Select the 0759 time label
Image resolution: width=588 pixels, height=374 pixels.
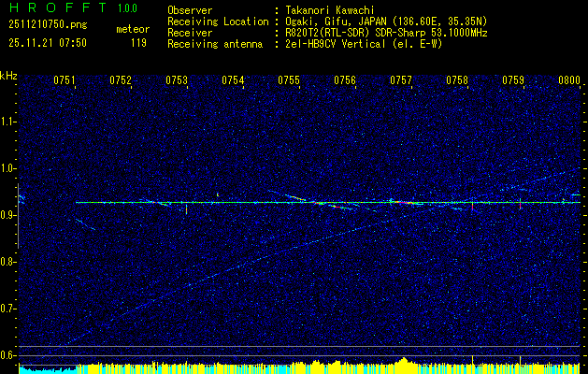pyautogui.click(x=513, y=80)
